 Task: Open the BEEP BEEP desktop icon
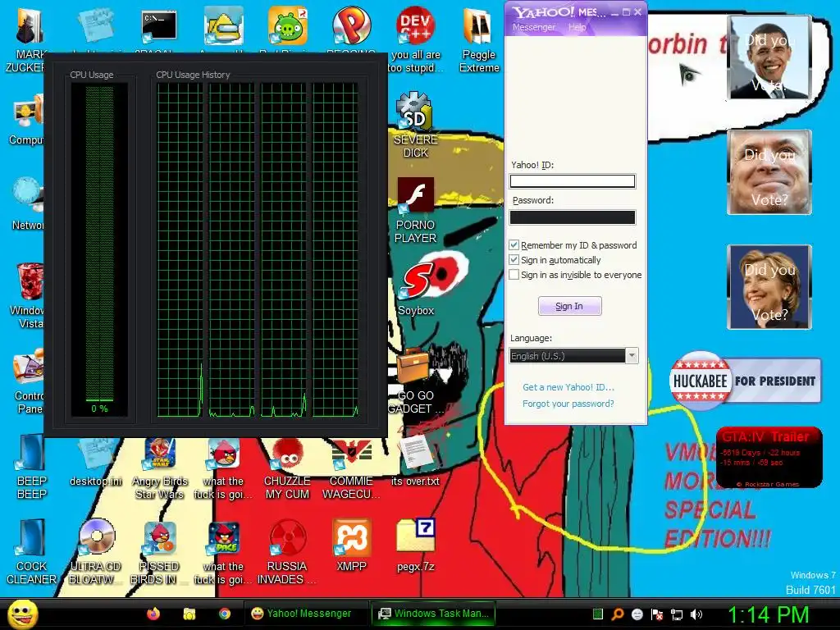(31, 454)
